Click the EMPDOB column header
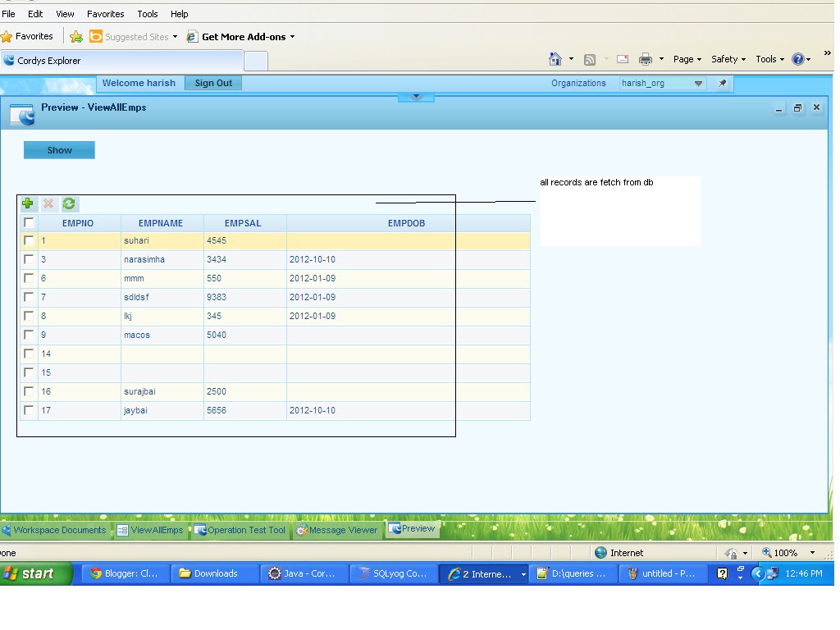 coord(407,223)
